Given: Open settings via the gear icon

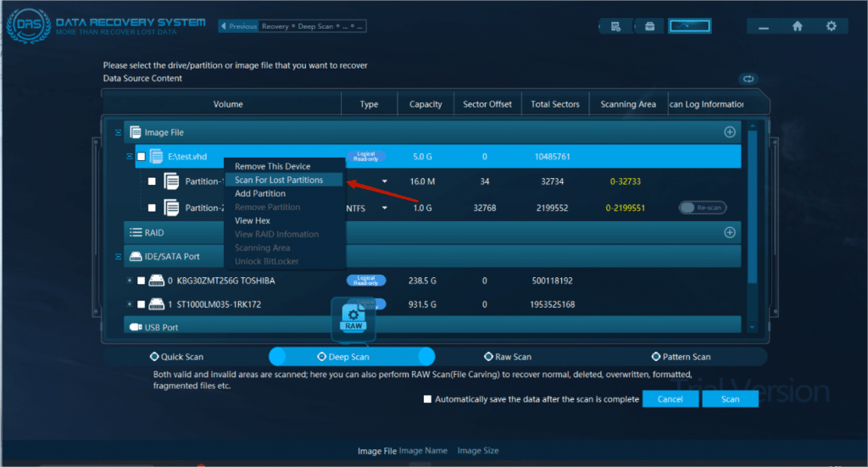Looking at the screenshot, I should (831, 26).
